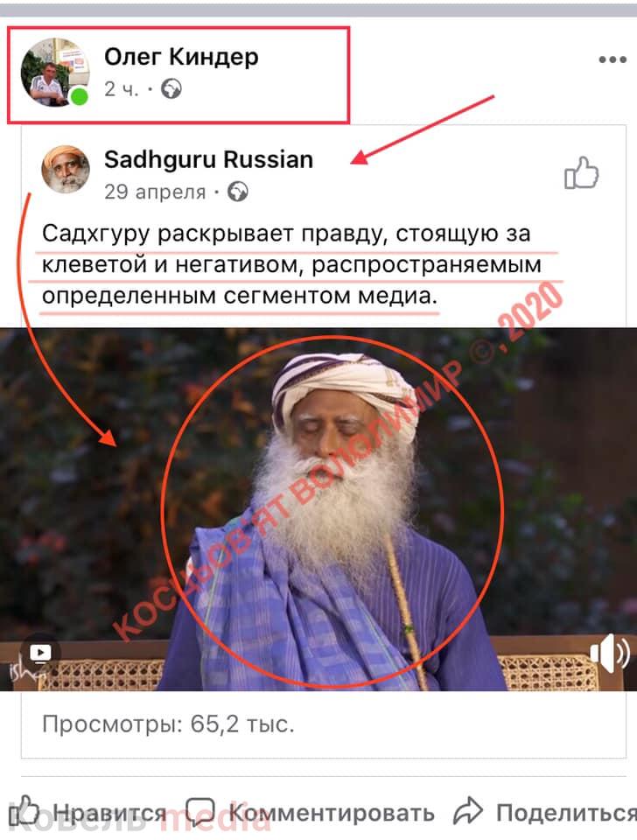Click the share arrow icon
Image resolution: width=637 pixels, height=840 pixels.
point(468,812)
